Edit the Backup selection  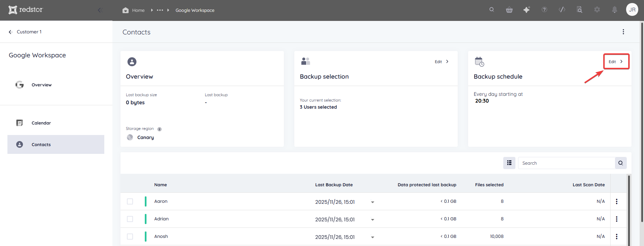442,62
